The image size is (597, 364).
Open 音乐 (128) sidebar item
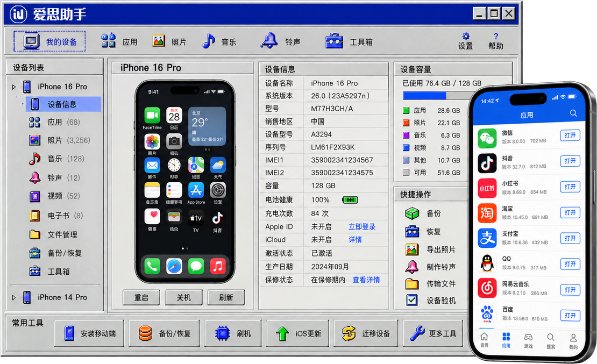point(56,159)
